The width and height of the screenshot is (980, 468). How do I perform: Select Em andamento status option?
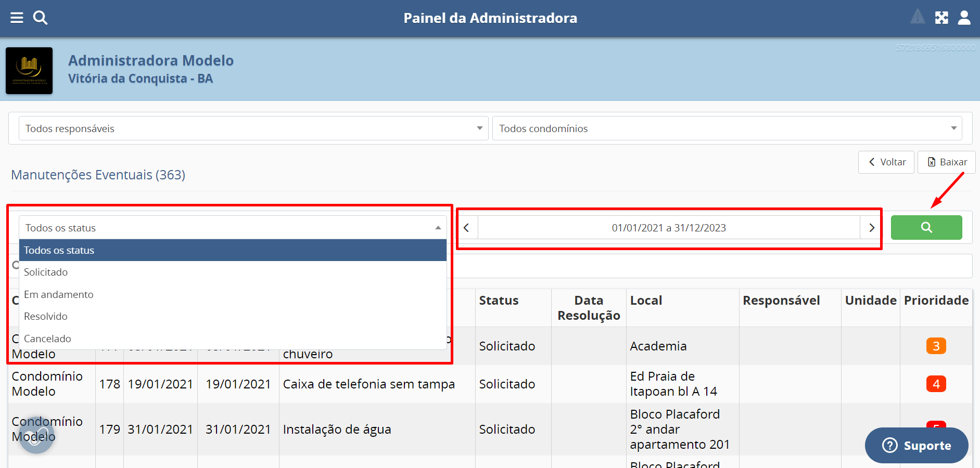click(59, 295)
